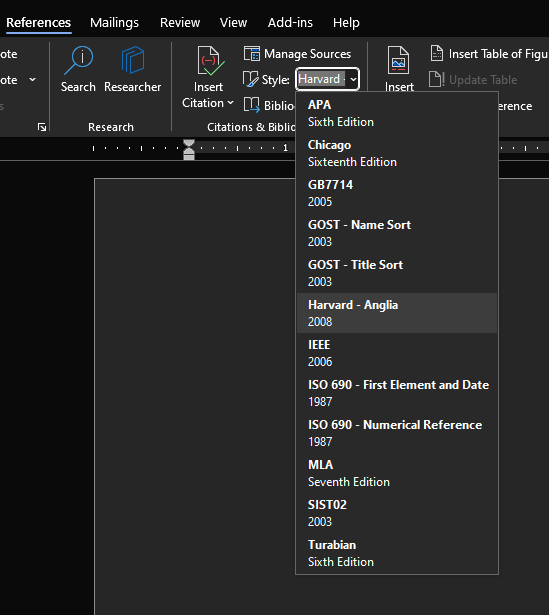Choose ISO 690 - Numerical Reference
The width and height of the screenshot is (549, 615).
[397, 433]
